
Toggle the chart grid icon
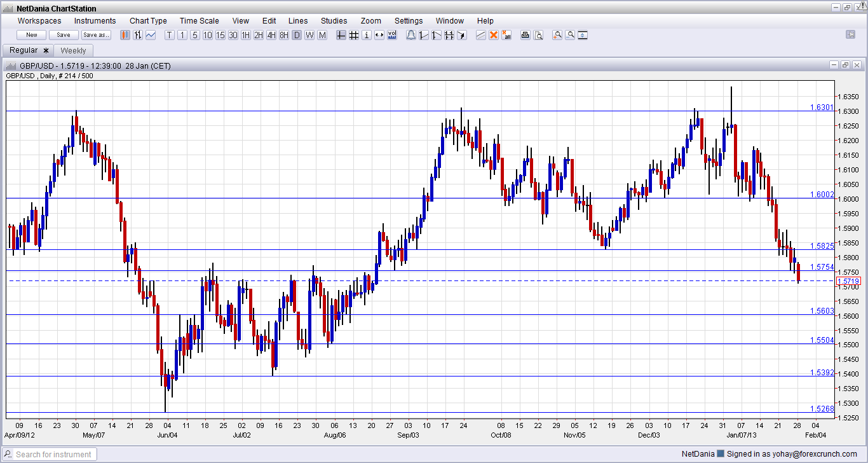click(354, 35)
